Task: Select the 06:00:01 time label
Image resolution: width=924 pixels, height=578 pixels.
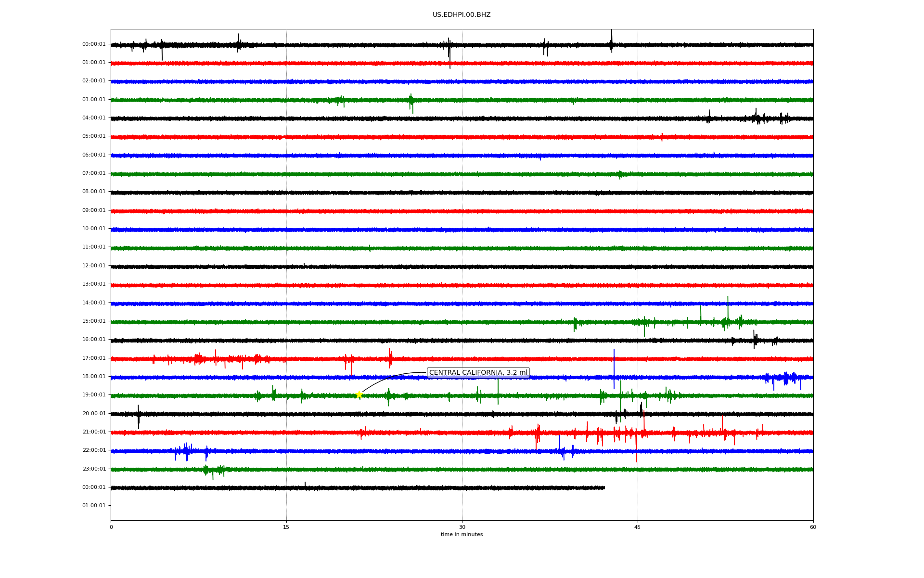Action: click(x=94, y=155)
